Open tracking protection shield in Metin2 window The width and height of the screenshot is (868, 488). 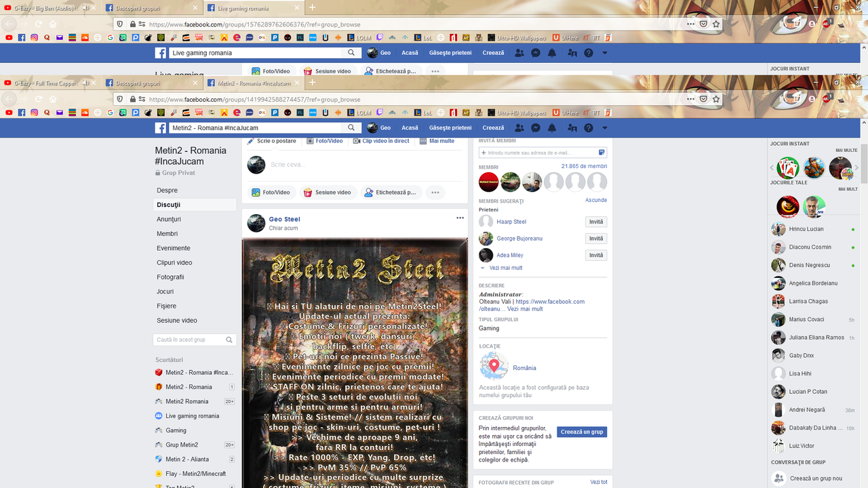point(120,99)
